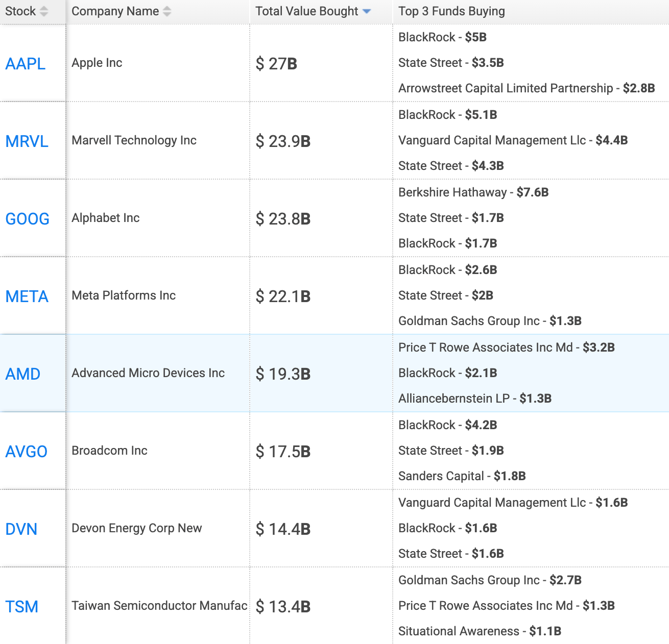This screenshot has height=644, width=669.
Task: Click Marvell's $ 23.9B total value
Action: click(x=283, y=141)
